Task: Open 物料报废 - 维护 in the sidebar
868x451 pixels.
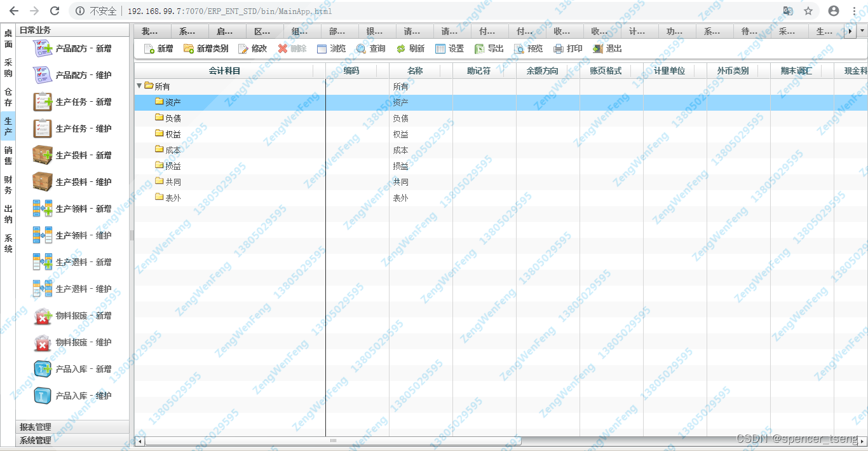Action: [72, 342]
